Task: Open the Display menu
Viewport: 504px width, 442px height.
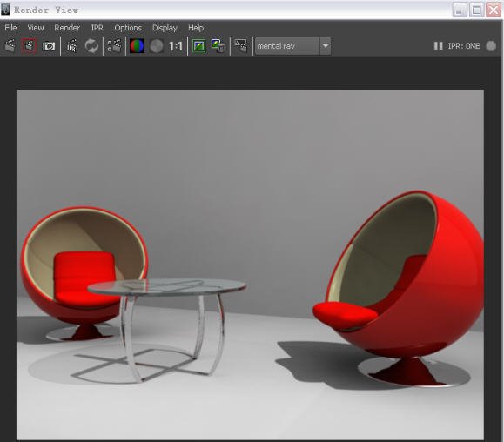Action: [x=165, y=28]
